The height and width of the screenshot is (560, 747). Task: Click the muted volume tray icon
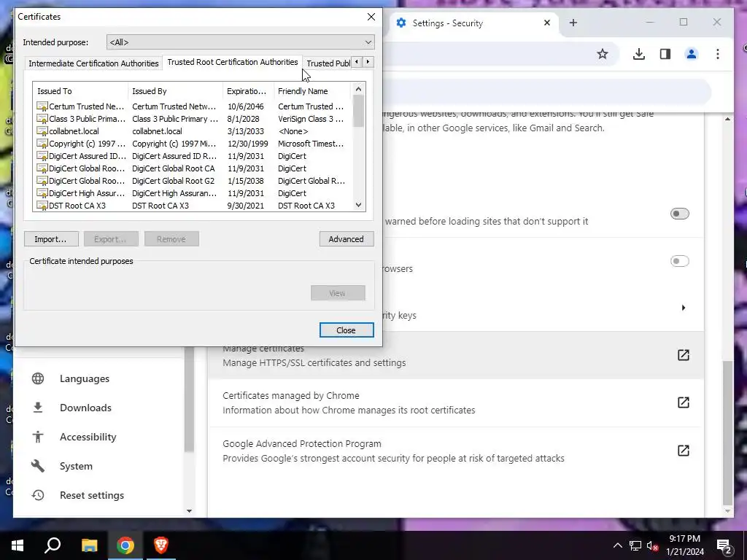coord(652,545)
